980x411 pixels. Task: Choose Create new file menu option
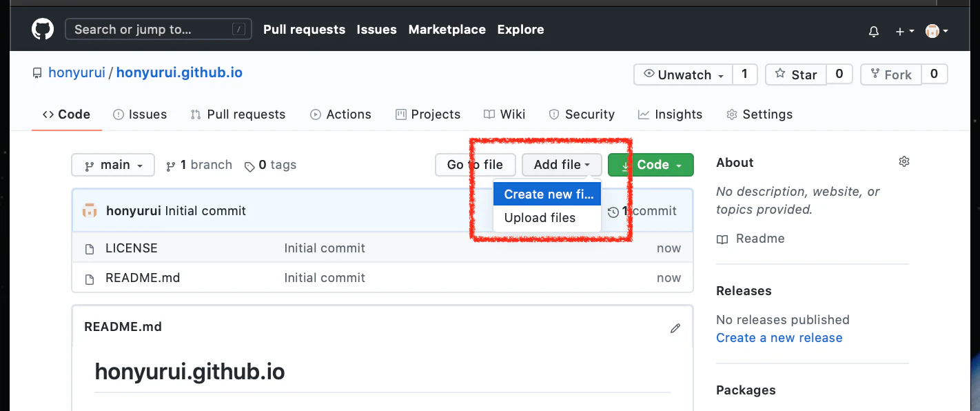[x=548, y=194]
